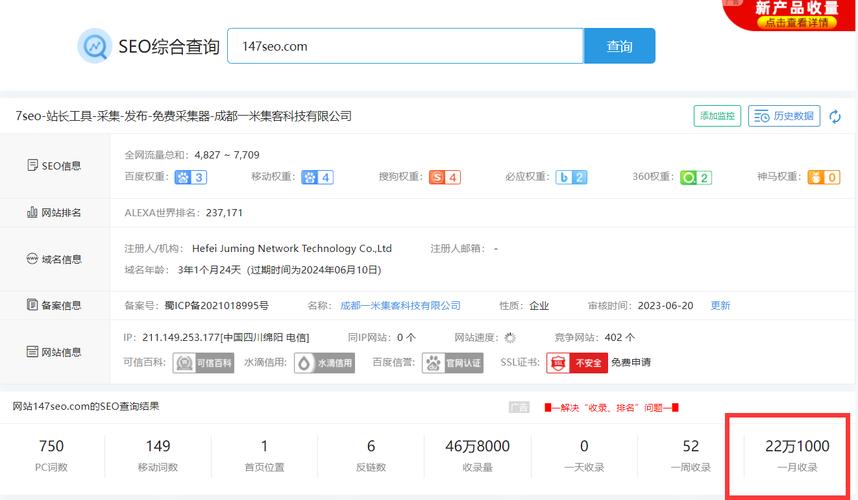This screenshot has height=500, width=858.
Task: Click the 移动权重 badge showing 4
Action: point(317,177)
